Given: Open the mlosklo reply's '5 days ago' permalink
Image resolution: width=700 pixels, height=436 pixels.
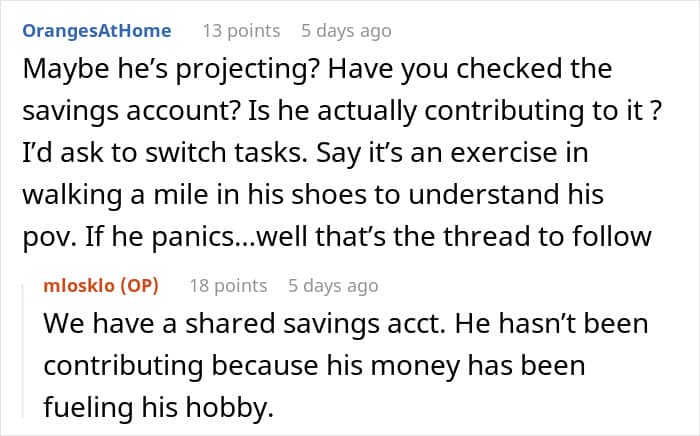Looking at the screenshot, I should tap(333, 286).
